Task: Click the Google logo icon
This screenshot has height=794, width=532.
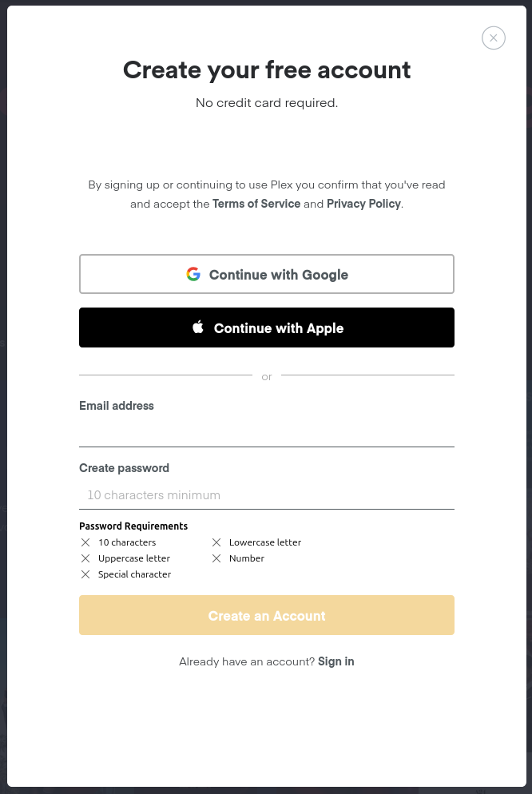Action: pyautogui.click(x=193, y=275)
